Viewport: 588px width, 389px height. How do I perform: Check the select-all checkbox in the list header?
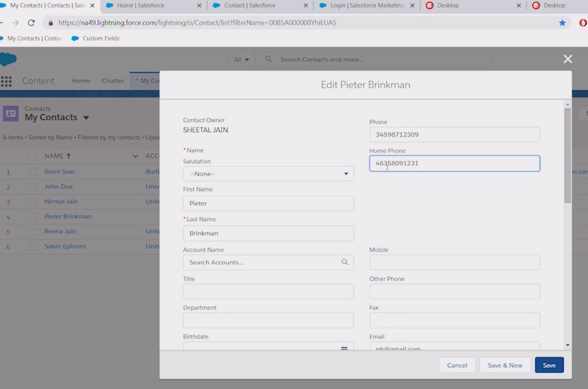[x=32, y=156]
